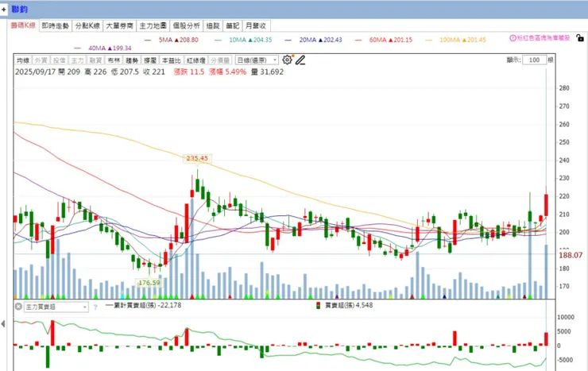
Task: Switch to the 追蹤 tab
Action: click(213, 26)
